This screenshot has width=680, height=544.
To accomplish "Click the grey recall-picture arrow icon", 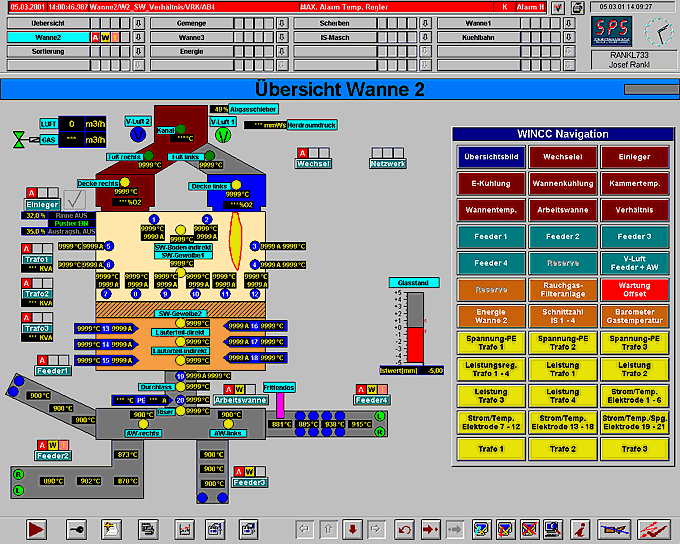I will click(x=454, y=529).
